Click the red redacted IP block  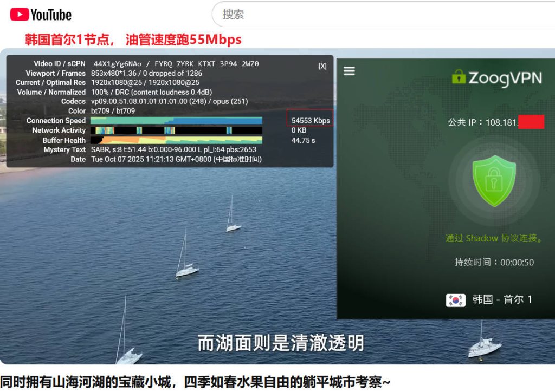coord(531,122)
